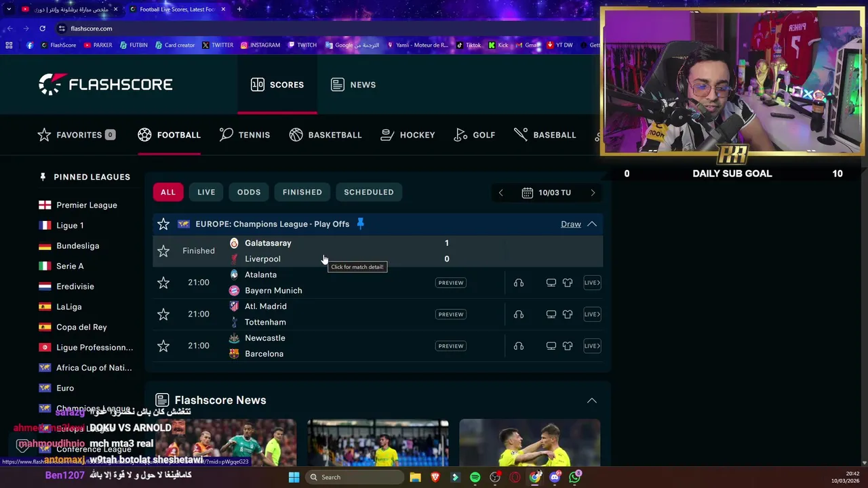Screen dimensions: 868x488
Task: Open the NEWS tab
Action: coord(353,85)
